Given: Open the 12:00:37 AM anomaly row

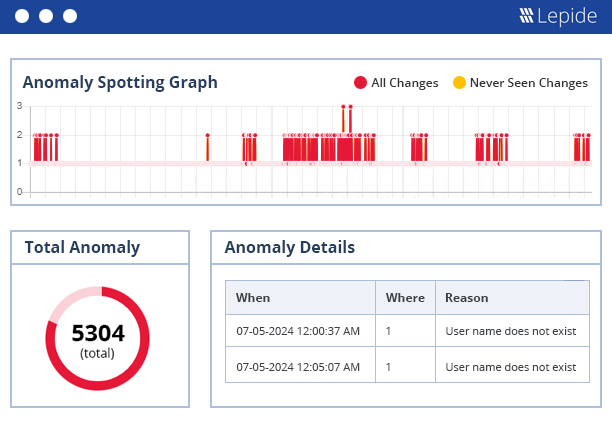Looking at the screenshot, I should point(407,331).
